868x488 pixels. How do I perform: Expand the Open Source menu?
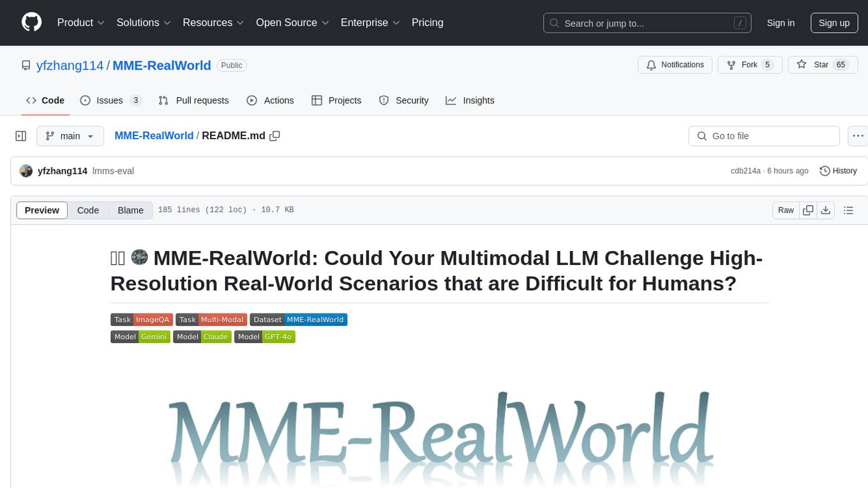292,22
